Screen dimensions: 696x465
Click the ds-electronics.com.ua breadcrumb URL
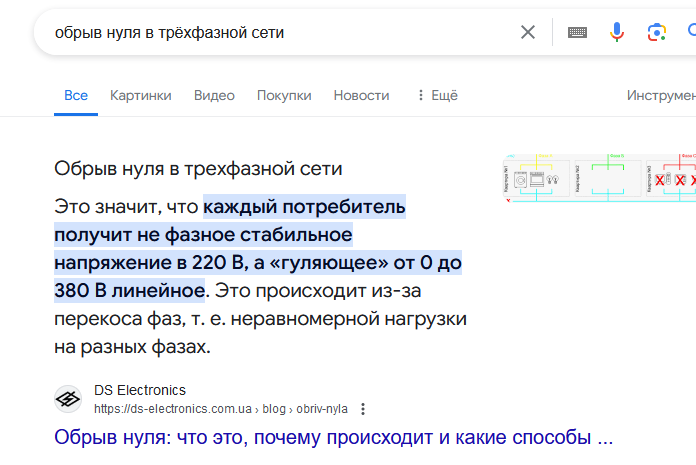(172, 409)
